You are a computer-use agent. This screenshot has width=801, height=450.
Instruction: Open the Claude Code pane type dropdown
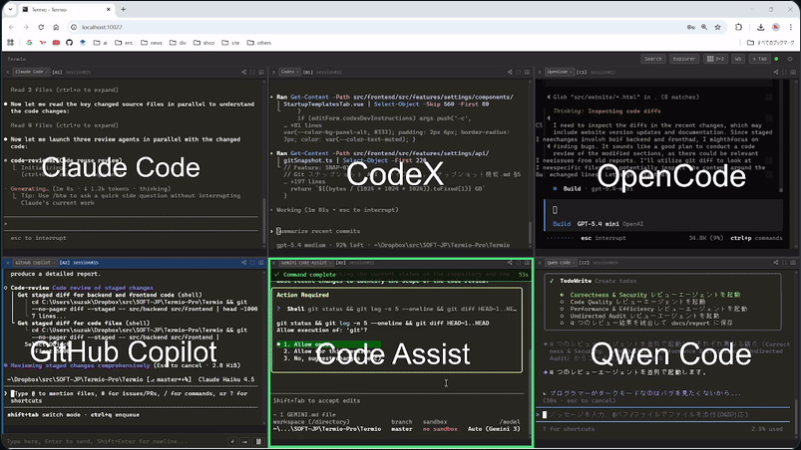31,72
